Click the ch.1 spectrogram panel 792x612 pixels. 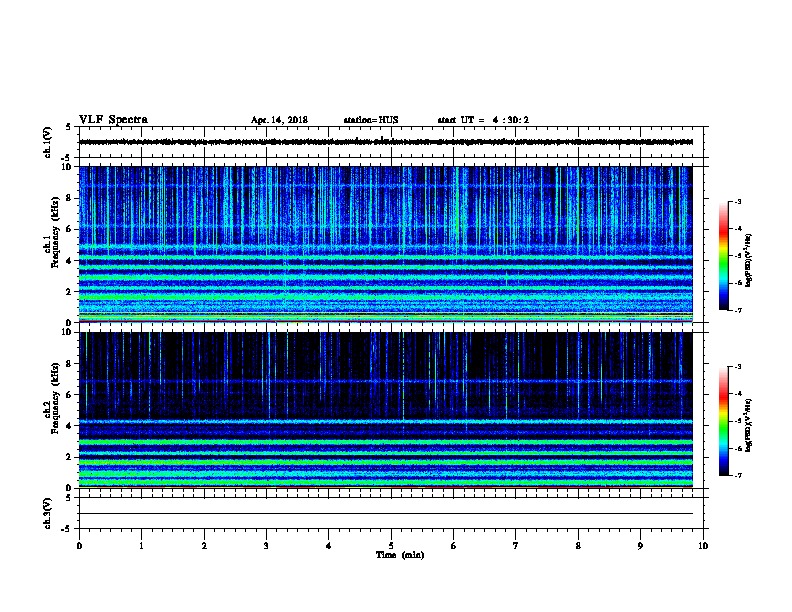coord(386,244)
